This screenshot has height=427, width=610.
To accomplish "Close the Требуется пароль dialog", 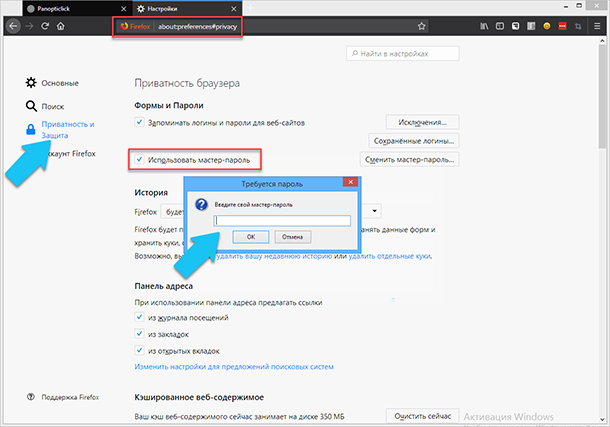I will pyautogui.click(x=351, y=182).
